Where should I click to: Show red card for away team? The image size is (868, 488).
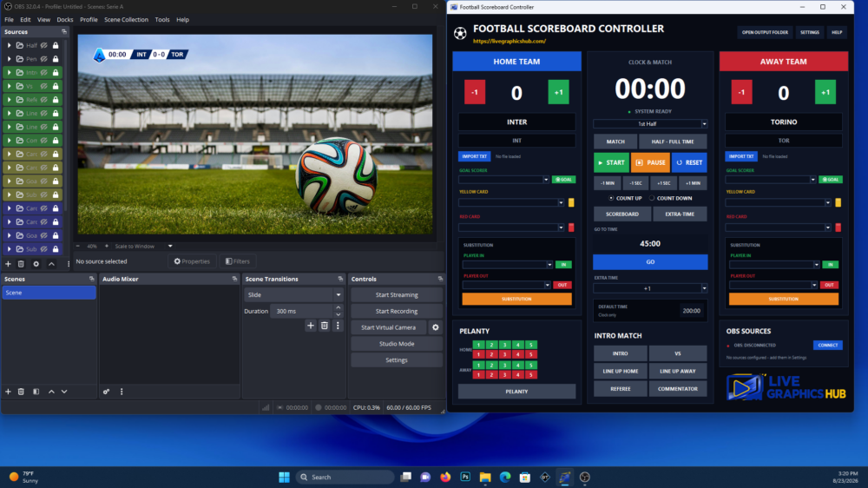[x=838, y=228]
